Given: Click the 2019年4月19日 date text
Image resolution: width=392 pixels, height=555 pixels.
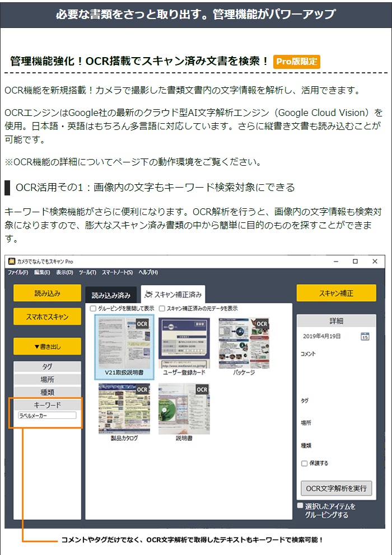Looking at the screenshot, I should pos(321,336).
